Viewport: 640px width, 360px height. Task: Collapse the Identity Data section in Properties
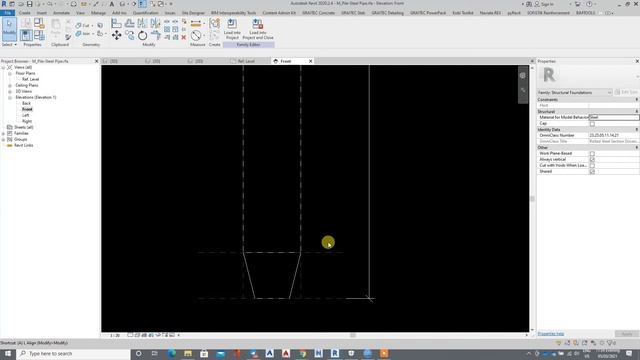(636, 129)
